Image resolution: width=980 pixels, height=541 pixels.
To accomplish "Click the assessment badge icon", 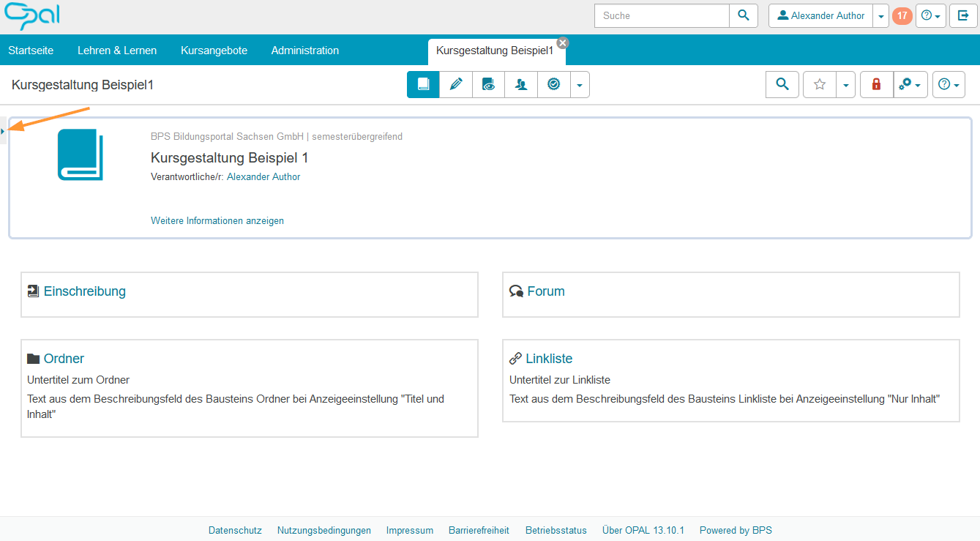I will [x=554, y=85].
